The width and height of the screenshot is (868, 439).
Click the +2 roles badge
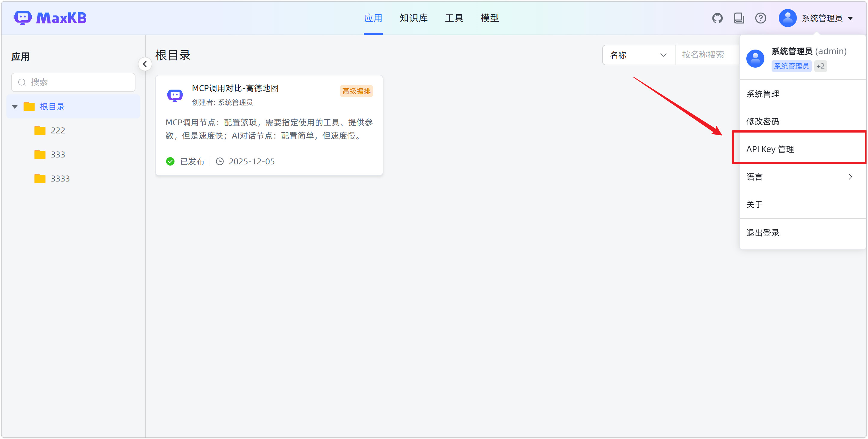(x=820, y=66)
